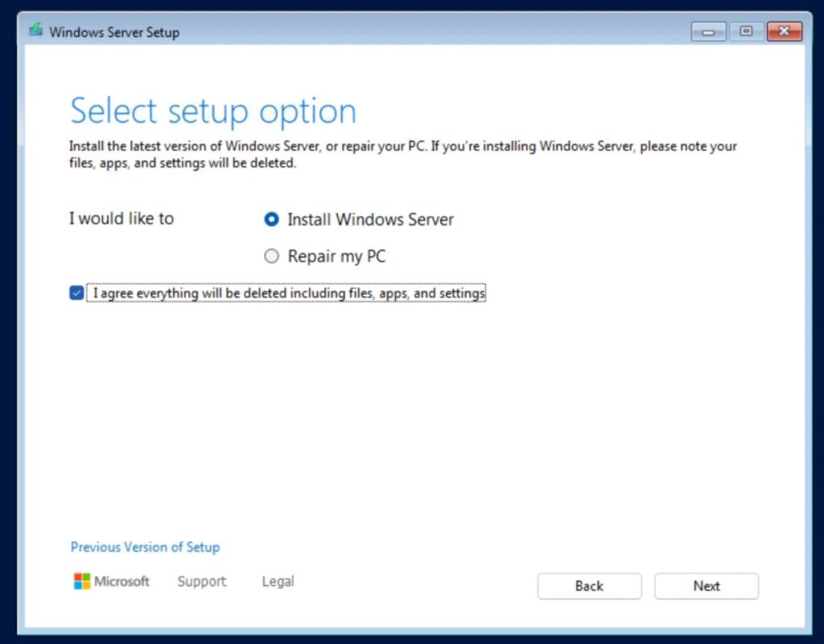Close the Windows Server Setup window
824x644 pixels.
784,31
